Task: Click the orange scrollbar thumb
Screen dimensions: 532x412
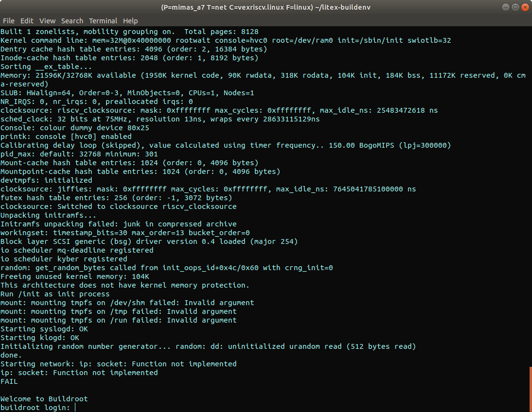Action: tap(530, 389)
